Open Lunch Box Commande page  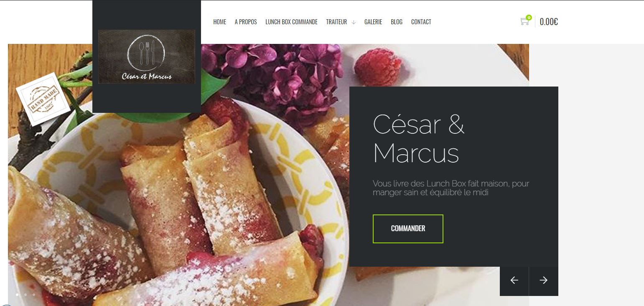[291, 22]
